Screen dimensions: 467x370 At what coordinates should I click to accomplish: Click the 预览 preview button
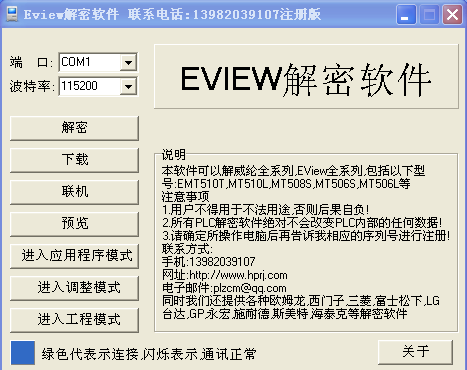click(x=74, y=224)
